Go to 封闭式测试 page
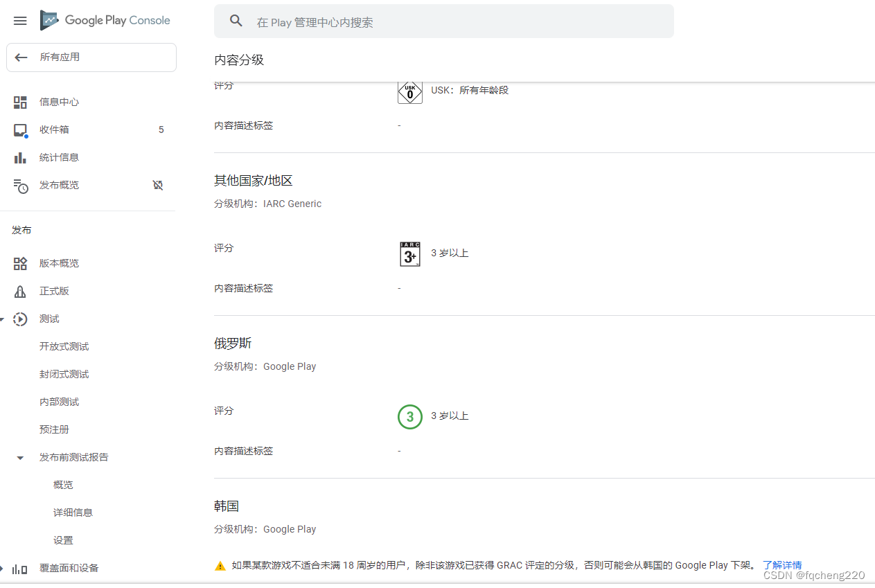This screenshot has height=588, width=875. (64, 375)
